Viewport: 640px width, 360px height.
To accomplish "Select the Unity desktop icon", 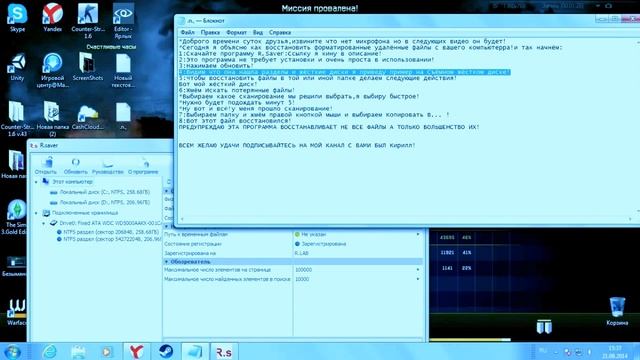I will pos(17,67).
